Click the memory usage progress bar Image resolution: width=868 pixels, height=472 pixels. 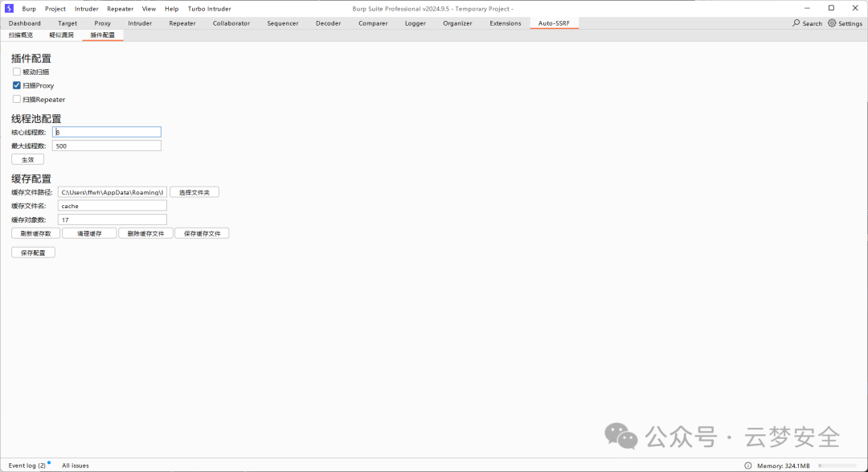coord(837,466)
